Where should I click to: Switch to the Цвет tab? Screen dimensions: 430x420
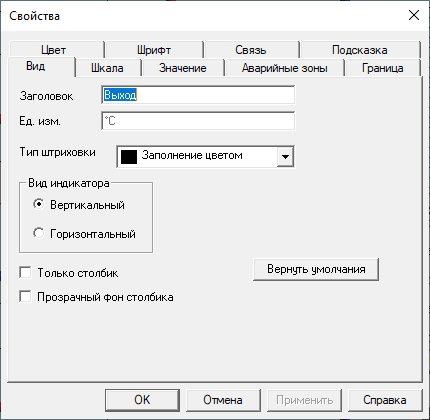click(56, 50)
